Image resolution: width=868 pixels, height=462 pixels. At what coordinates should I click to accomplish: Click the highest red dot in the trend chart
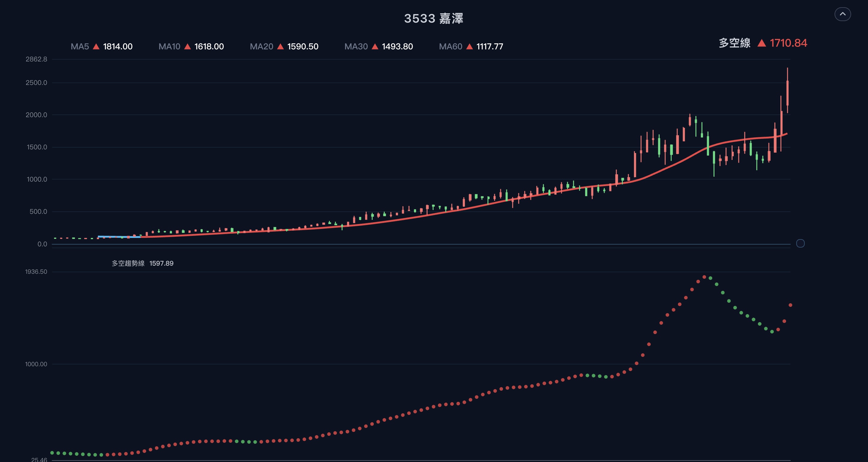coord(704,277)
